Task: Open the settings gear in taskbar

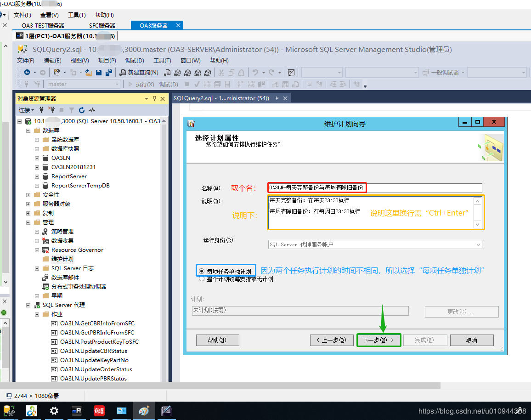Action: (x=54, y=411)
